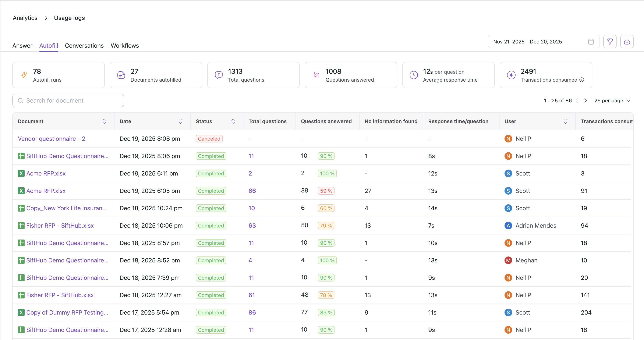
Task: Click the download export icon
Action: (627, 42)
